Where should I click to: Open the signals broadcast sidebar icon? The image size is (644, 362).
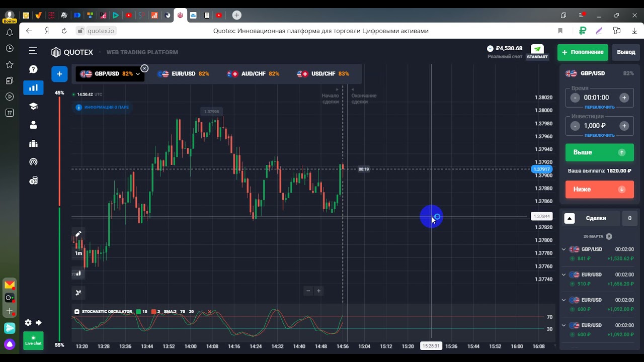click(x=33, y=162)
